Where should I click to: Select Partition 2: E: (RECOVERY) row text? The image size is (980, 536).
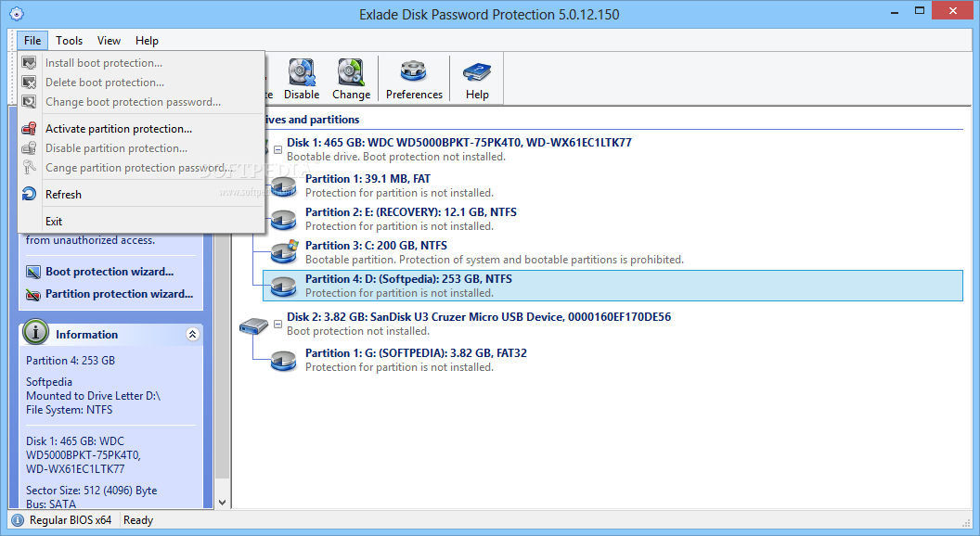[x=410, y=212]
